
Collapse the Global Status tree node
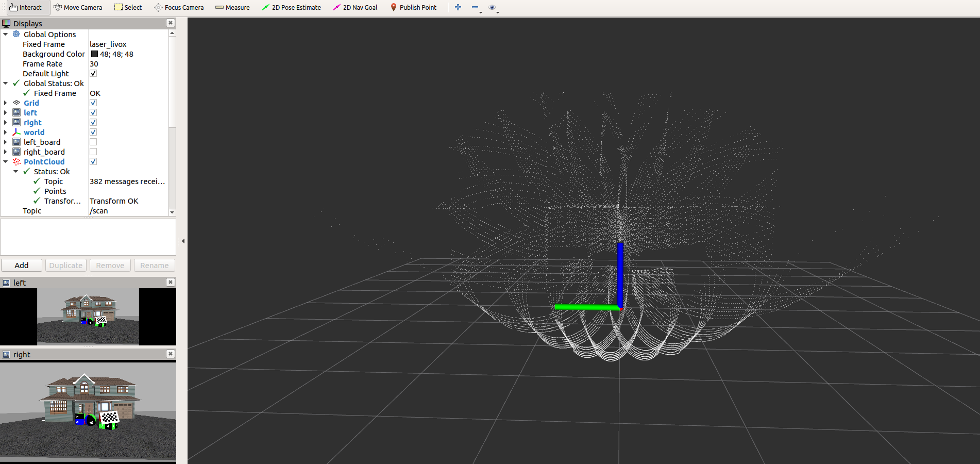coord(6,83)
